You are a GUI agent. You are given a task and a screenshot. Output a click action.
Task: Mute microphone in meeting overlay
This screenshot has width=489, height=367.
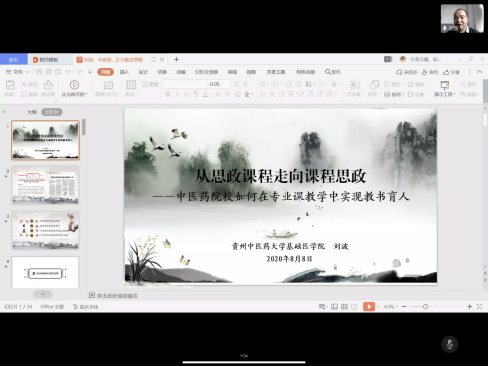(x=449, y=344)
